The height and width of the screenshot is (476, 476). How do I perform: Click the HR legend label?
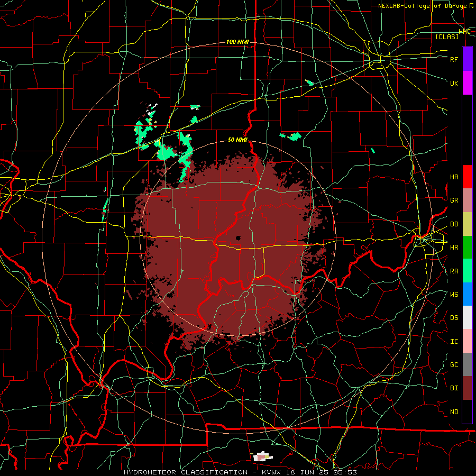click(454, 248)
